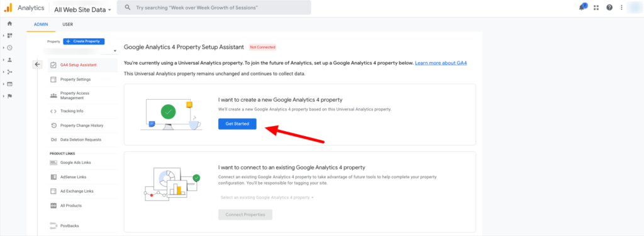Image resolution: width=644 pixels, height=236 pixels.
Task: Switch to the ADMIN tab
Action: 41,24
